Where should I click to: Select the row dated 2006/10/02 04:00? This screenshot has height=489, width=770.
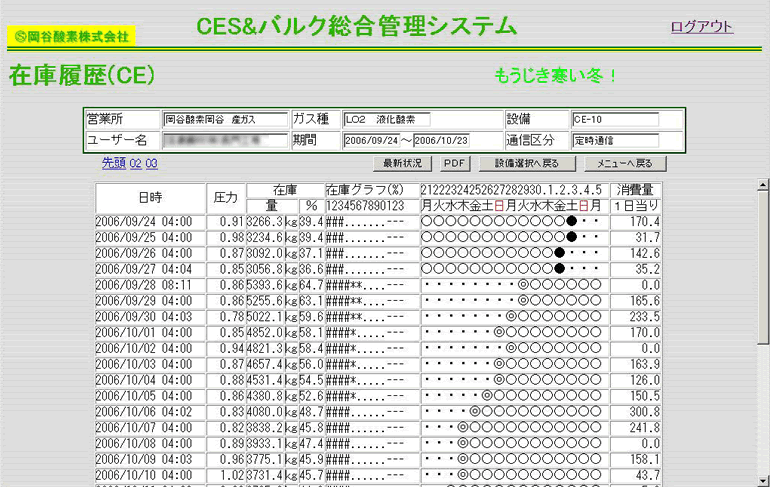378,349
